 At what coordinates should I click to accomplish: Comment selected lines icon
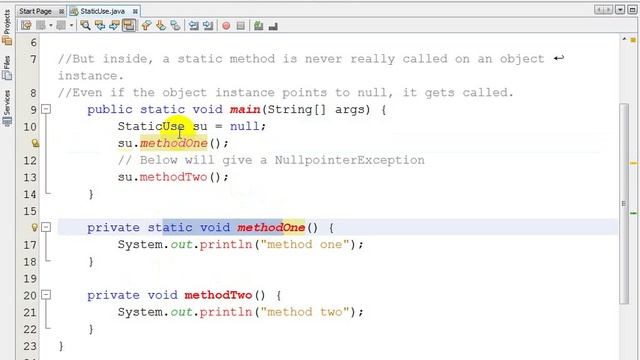(x=258, y=26)
